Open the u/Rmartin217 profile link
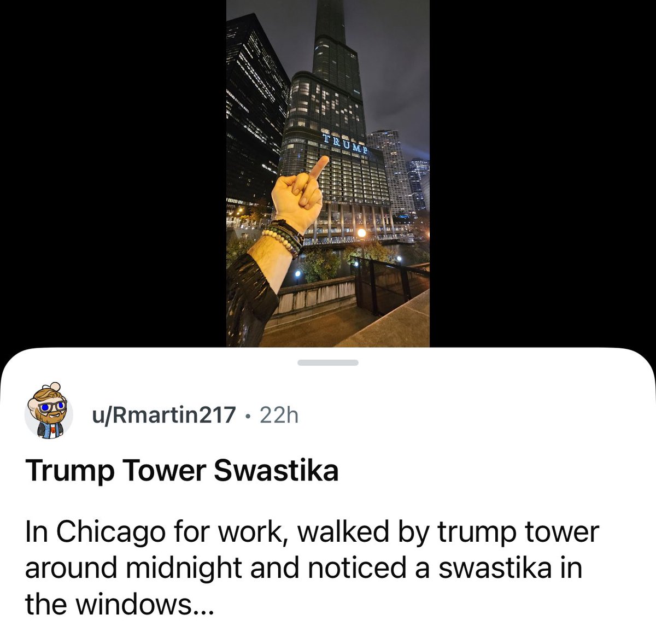656x644 pixels. click(163, 415)
